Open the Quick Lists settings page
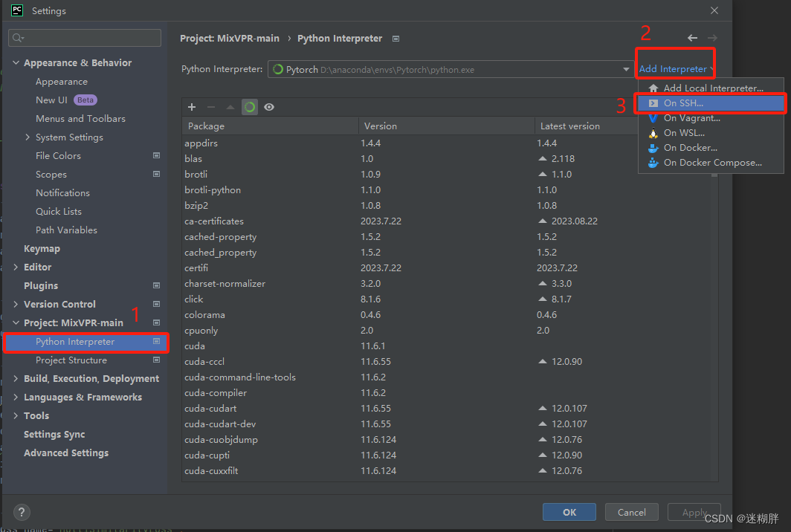The image size is (791, 532). coord(59,211)
